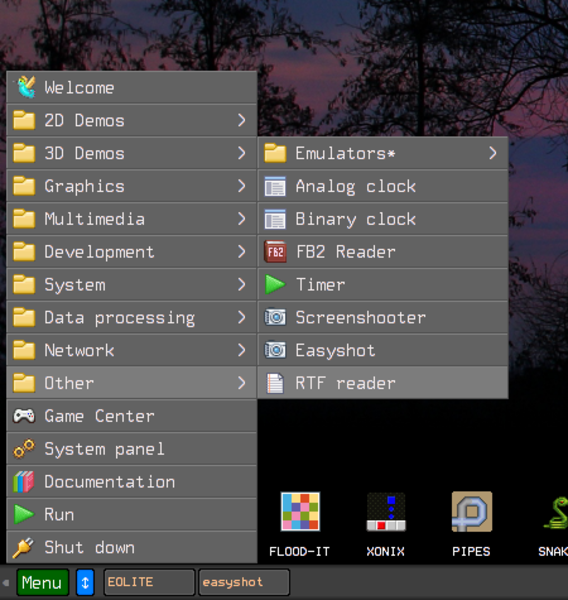This screenshot has height=600, width=568.
Task: Expand Emulators submenu arrow
Action: (x=493, y=153)
